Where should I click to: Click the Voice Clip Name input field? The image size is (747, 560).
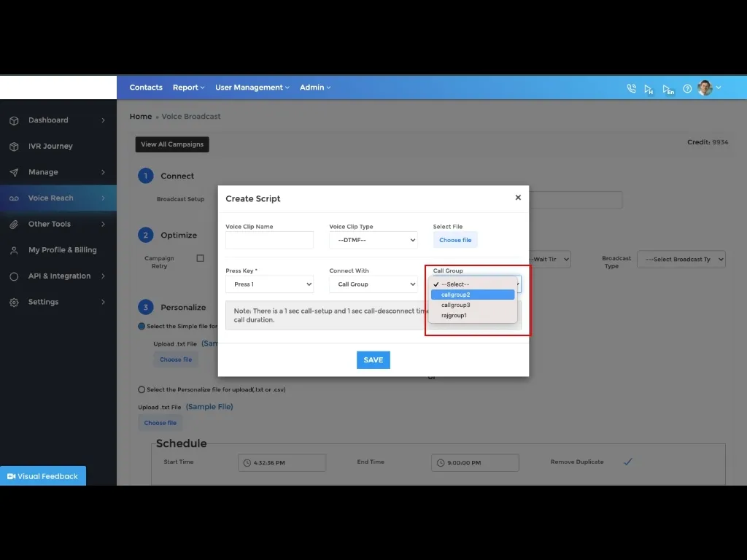(x=270, y=240)
